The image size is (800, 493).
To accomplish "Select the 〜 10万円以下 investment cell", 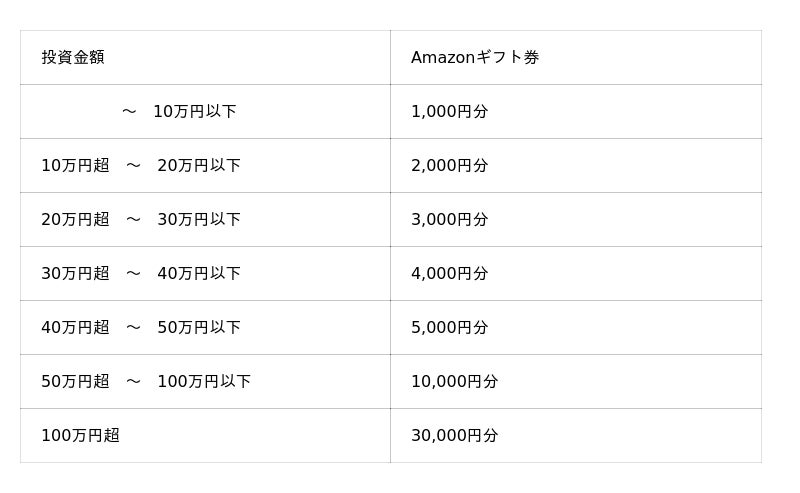I will tap(180, 111).
